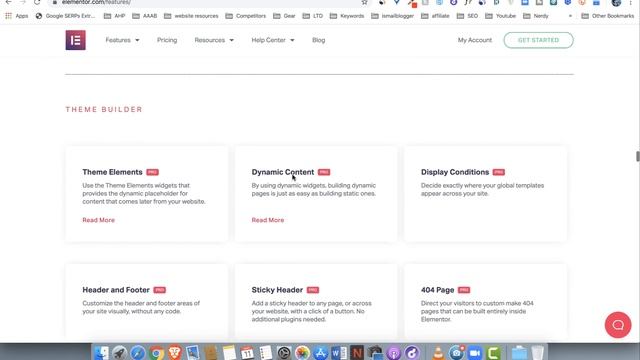Open Brave browser in the dock

[175, 352]
